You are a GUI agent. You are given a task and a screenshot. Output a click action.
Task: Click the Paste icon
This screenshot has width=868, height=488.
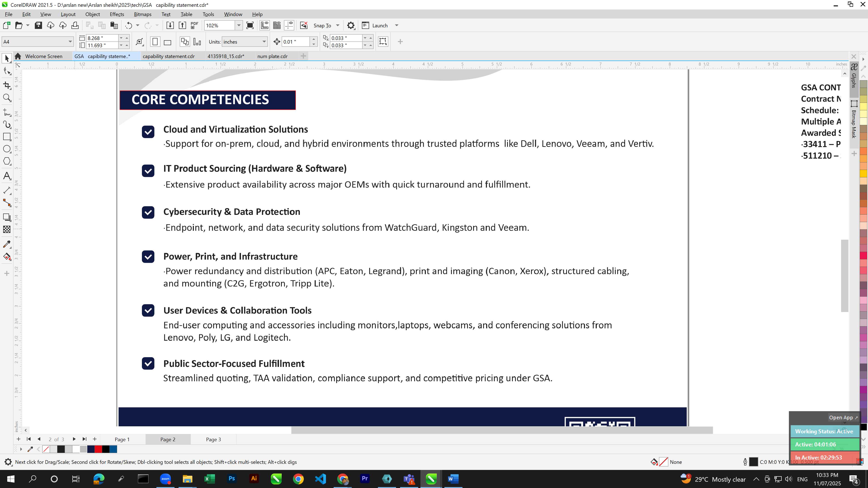(x=114, y=25)
